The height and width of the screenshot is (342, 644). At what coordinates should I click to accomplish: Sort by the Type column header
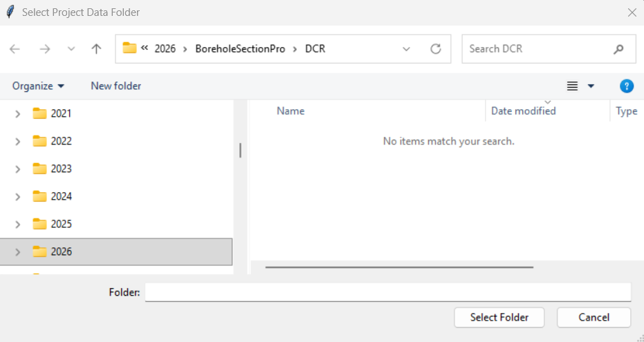point(627,111)
